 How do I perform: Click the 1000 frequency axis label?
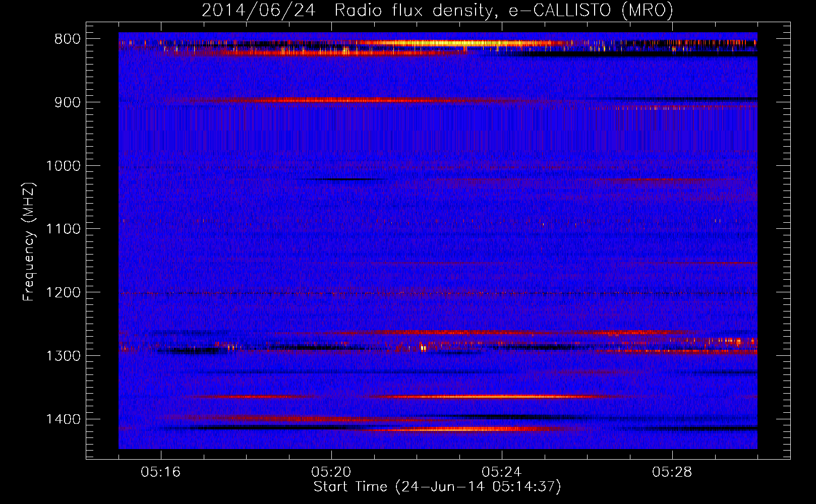[63, 166]
